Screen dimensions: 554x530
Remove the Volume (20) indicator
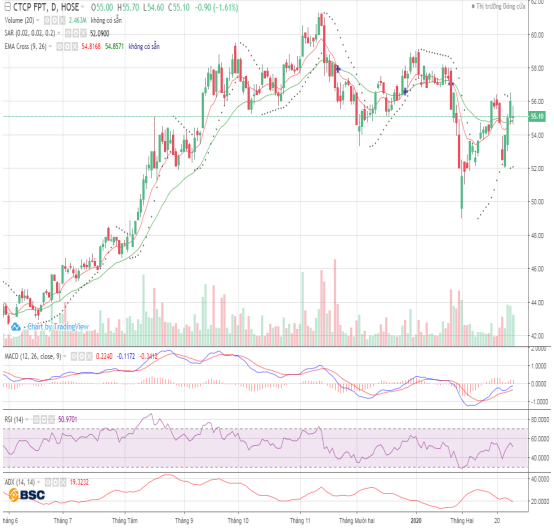click(62, 20)
